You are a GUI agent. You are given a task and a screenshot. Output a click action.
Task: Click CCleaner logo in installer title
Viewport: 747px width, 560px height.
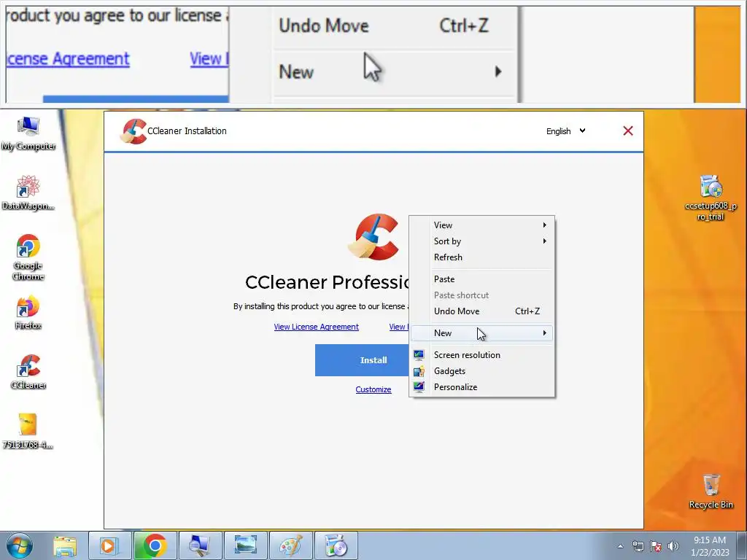coord(133,131)
